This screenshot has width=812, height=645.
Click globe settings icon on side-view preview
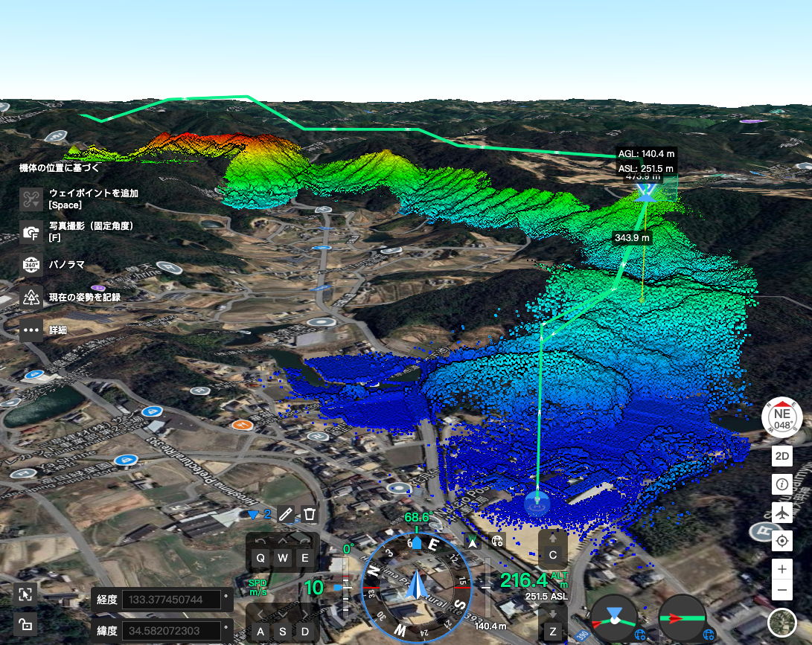click(x=709, y=635)
